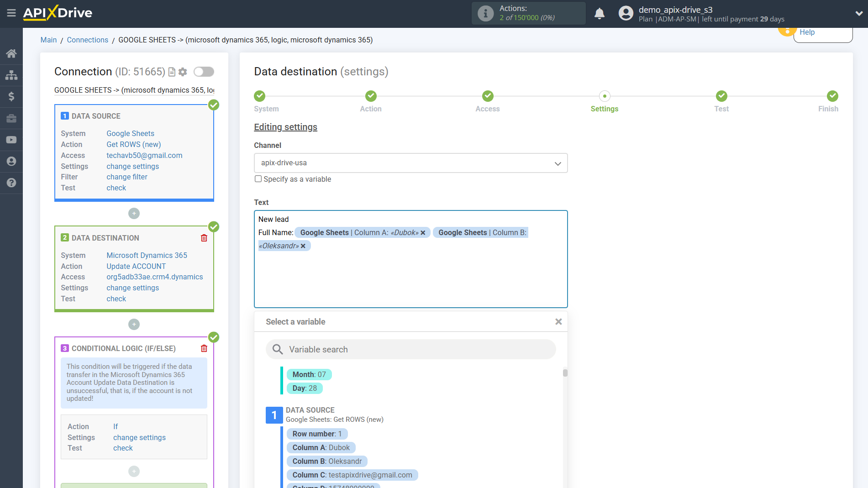Insert the Row number: 1 variable
The image size is (868, 488).
(x=317, y=434)
